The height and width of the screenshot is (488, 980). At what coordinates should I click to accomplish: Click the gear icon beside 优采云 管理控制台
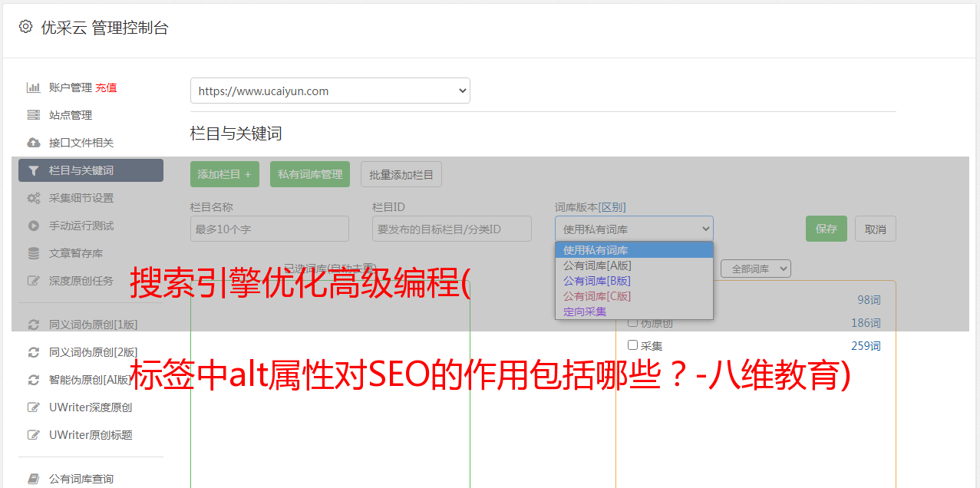[25, 27]
